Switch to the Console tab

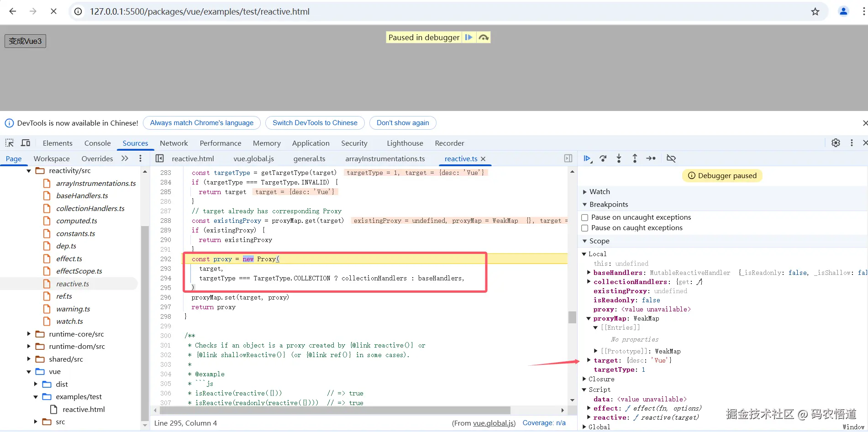coord(97,143)
